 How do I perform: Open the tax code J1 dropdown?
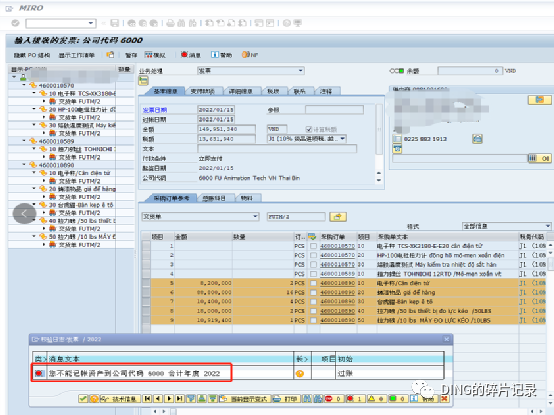pyautogui.click(x=342, y=138)
